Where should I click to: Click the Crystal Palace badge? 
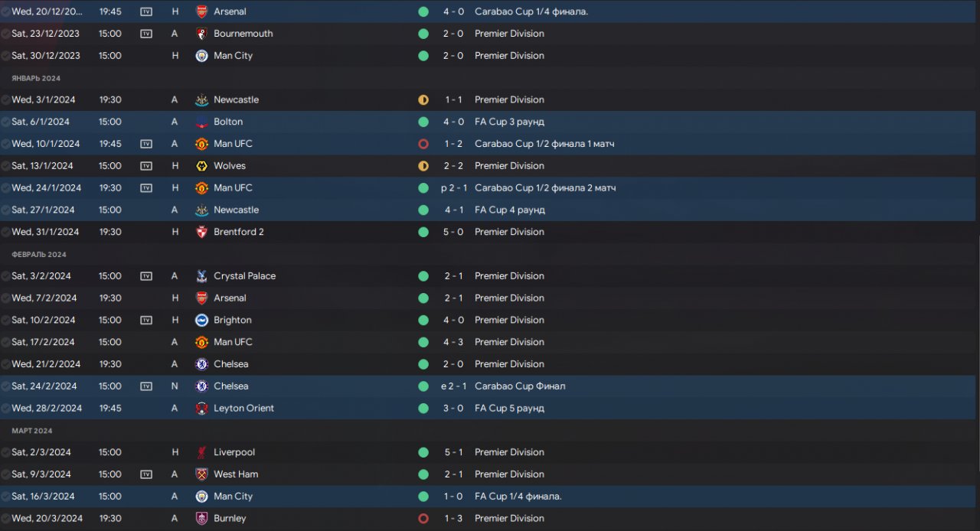pyautogui.click(x=201, y=276)
